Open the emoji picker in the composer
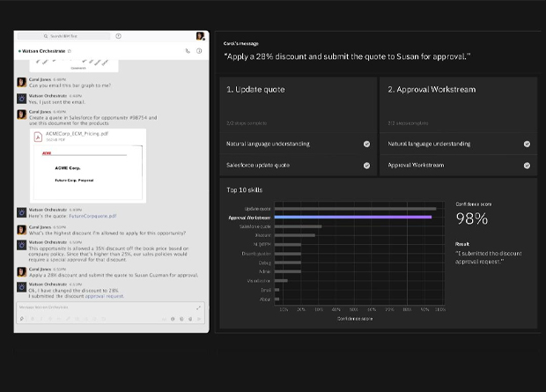This screenshot has height=392, width=546. click(x=181, y=319)
